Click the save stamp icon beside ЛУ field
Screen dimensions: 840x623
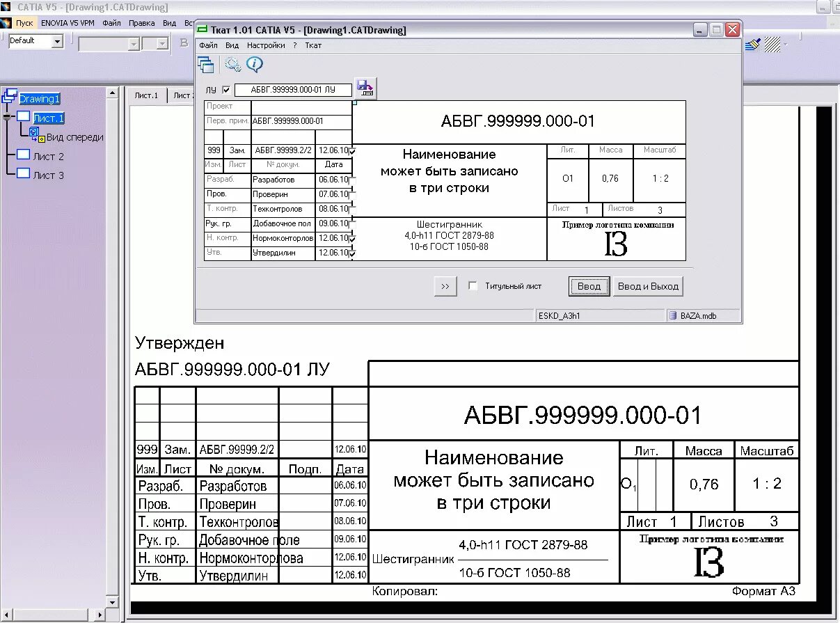365,87
